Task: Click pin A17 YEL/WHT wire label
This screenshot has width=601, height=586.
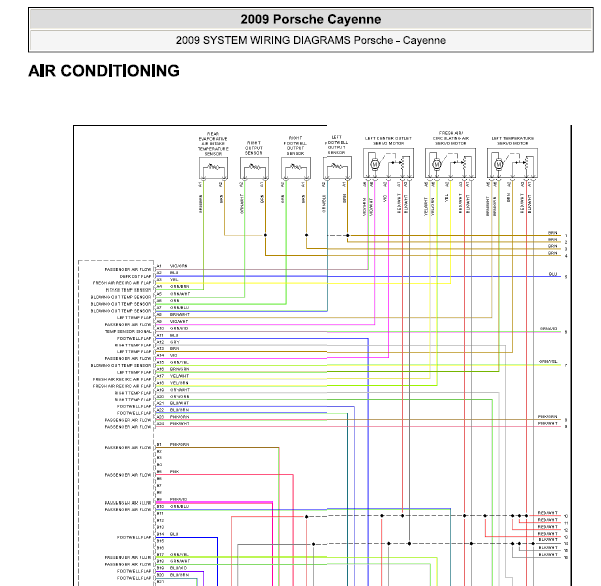Action: [179, 376]
